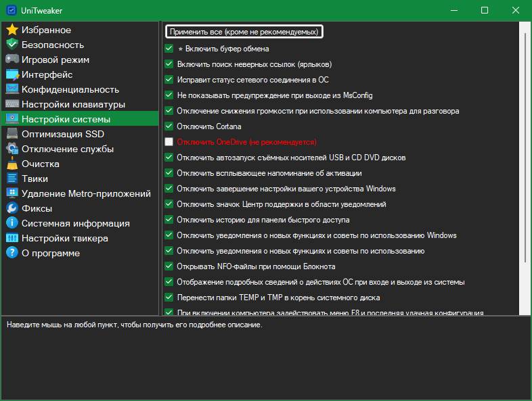Click the green shield icon for Безопасность
The width and height of the screenshot is (532, 401).
tap(12, 45)
